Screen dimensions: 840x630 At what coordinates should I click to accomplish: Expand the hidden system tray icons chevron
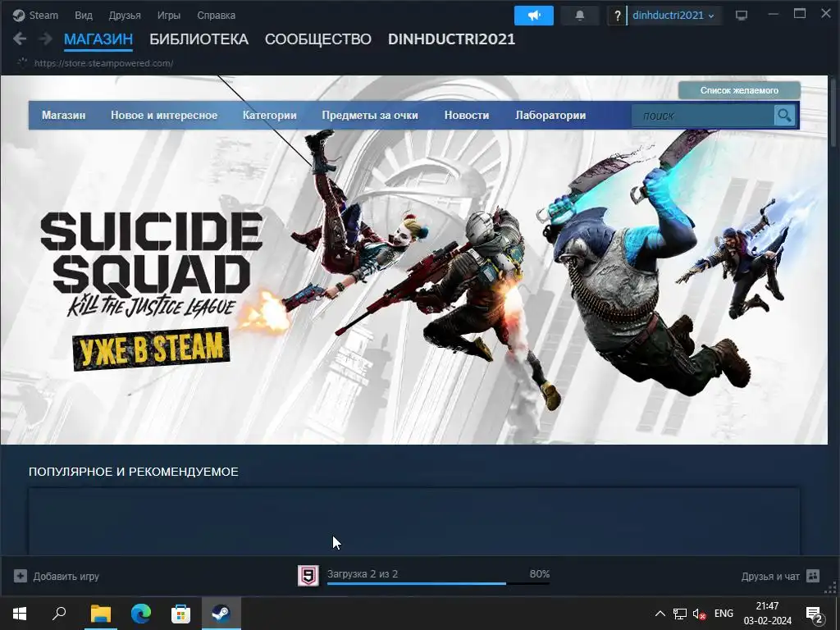pyautogui.click(x=660, y=614)
